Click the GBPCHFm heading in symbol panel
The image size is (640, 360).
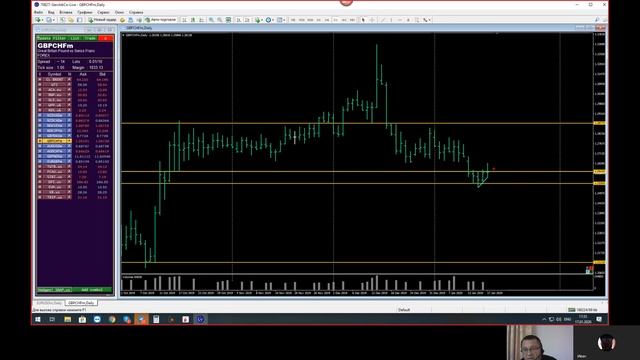coord(55,46)
